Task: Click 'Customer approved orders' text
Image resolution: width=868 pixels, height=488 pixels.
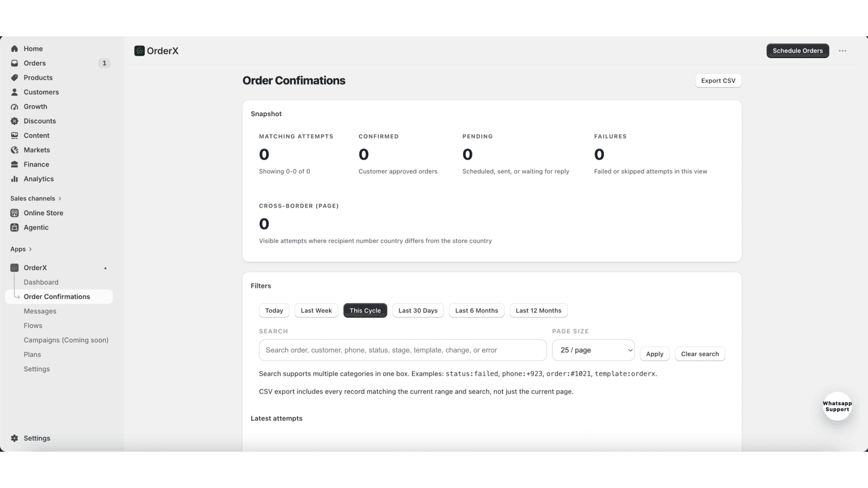Action: [x=398, y=171]
